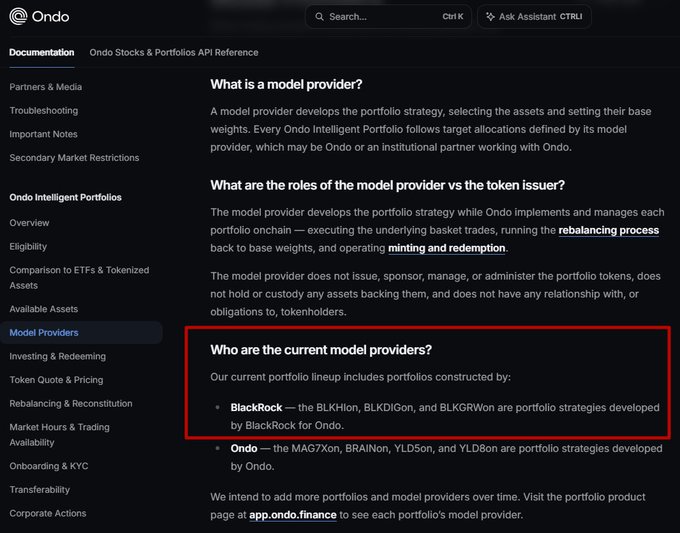Screen dimensions: 680x533
Task: Open Investing & Redeeming sidebar page
Action: [x=58, y=356]
